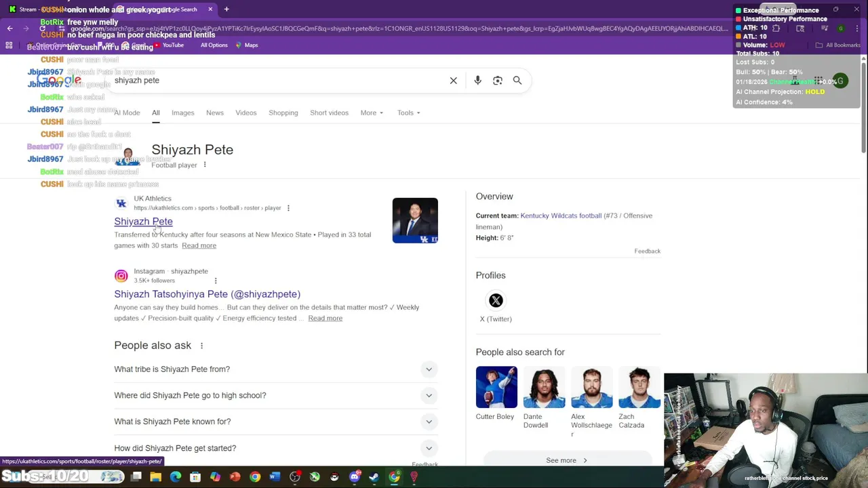Image resolution: width=868 pixels, height=488 pixels.
Task: Launch Microsoft Edge from taskbar
Action: [x=176, y=477]
